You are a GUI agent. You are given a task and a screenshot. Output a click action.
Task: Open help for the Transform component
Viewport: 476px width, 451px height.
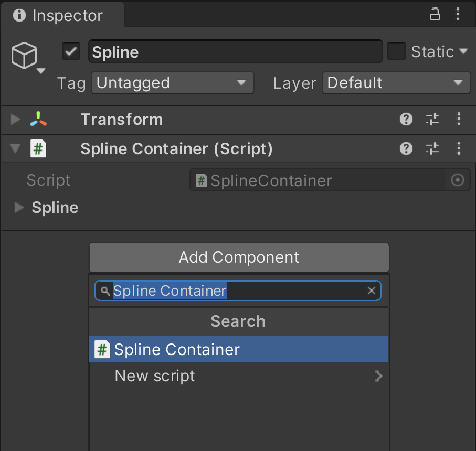click(x=406, y=119)
